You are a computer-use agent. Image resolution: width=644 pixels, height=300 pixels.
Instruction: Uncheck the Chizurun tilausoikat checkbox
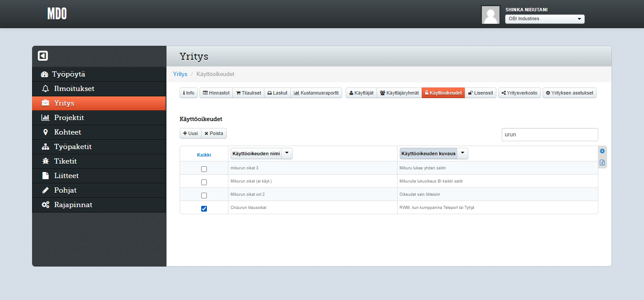204,209
